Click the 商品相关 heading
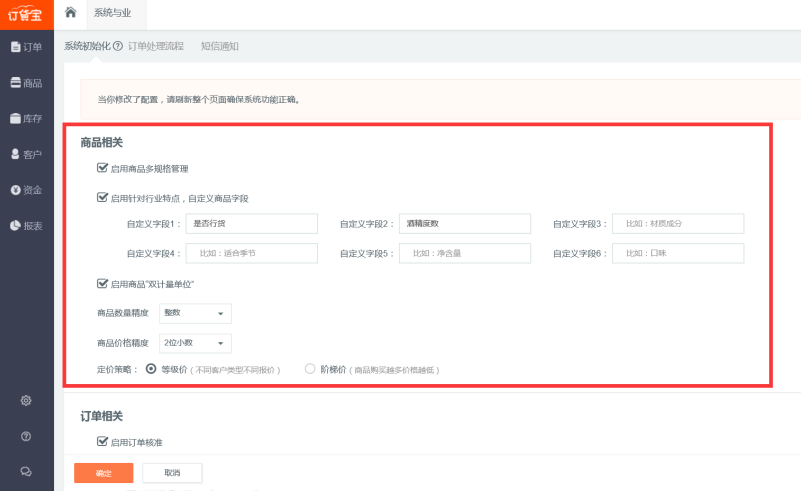The height and width of the screenshot is (493, 801). (102, 143)
